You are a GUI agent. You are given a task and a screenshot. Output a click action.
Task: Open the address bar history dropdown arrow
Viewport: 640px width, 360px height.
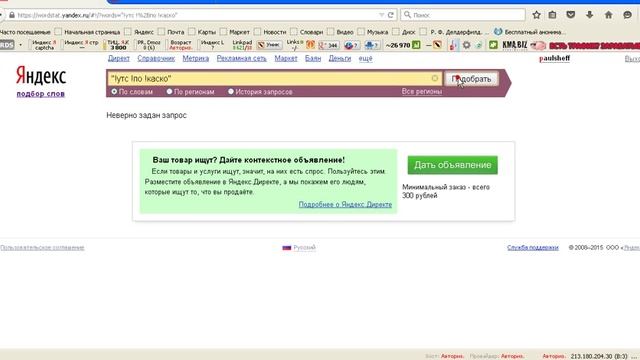point(382,15)
